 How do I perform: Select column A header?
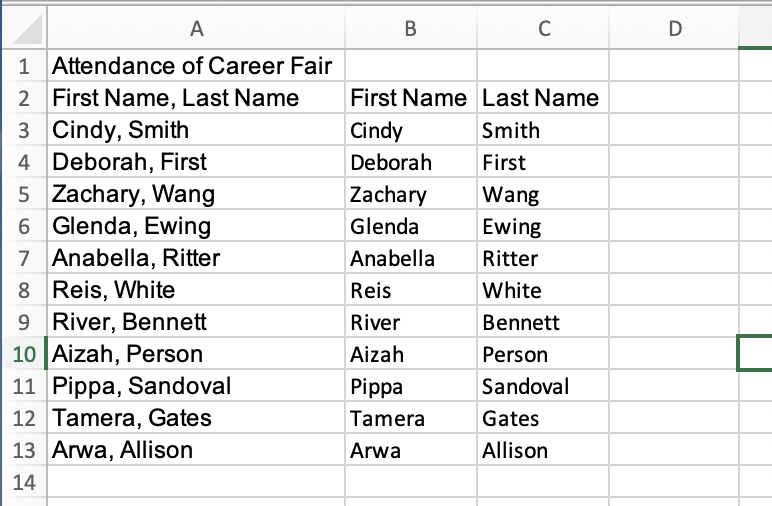(x=195, y=30)
